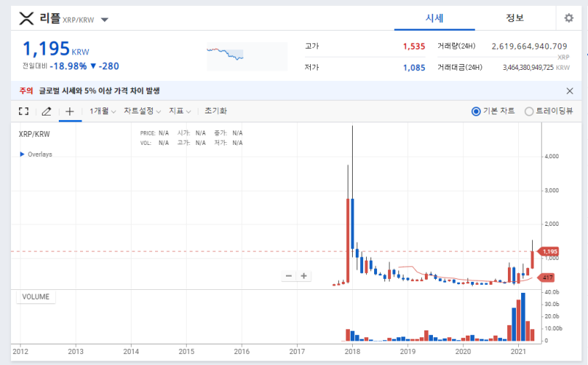Screen dimensions: 588x365
Task: Click the mini price sparkline thumbnail
Action: pos(247,57)
